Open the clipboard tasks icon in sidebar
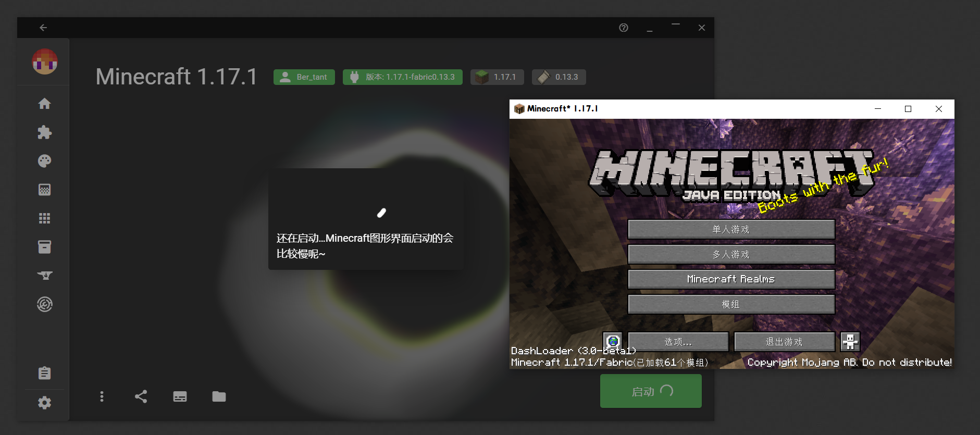 point(45,373)
